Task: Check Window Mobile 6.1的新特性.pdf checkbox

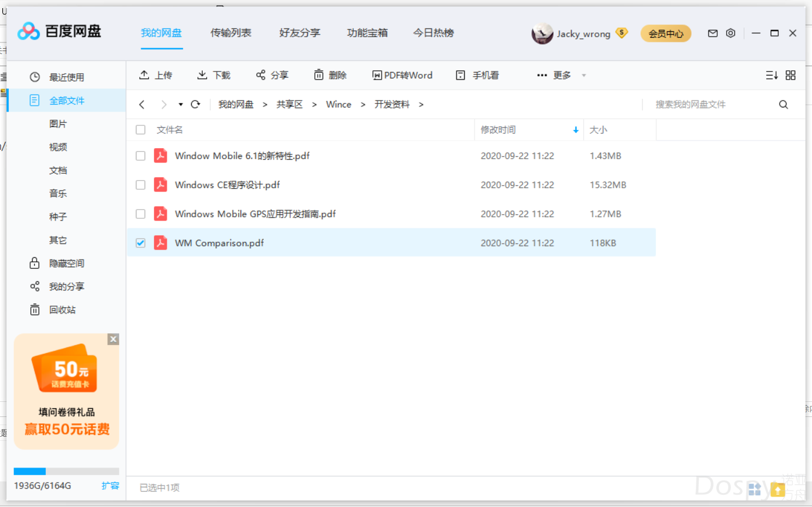Action: pyautogui.click(x=141, y=156)
